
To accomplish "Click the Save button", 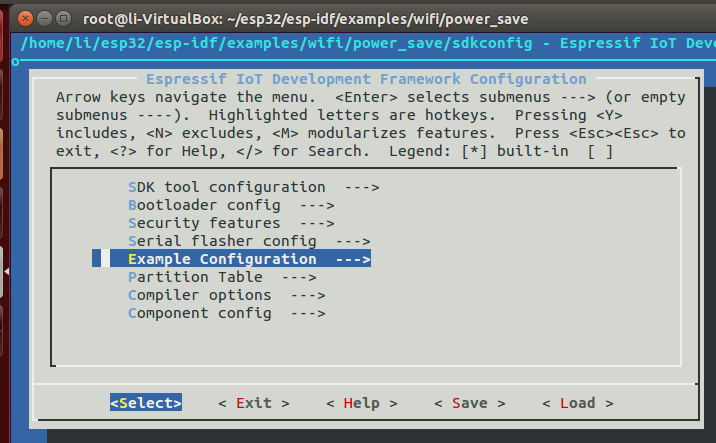I will 470,403.
